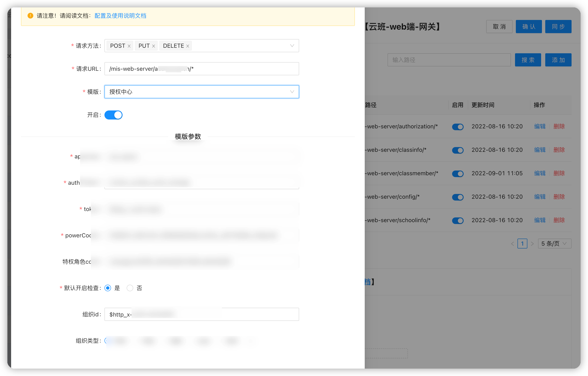Screen dimensions: 588x376
Task: Open the 5 条/页 page size dropdown
Action: tap(554, 244)
